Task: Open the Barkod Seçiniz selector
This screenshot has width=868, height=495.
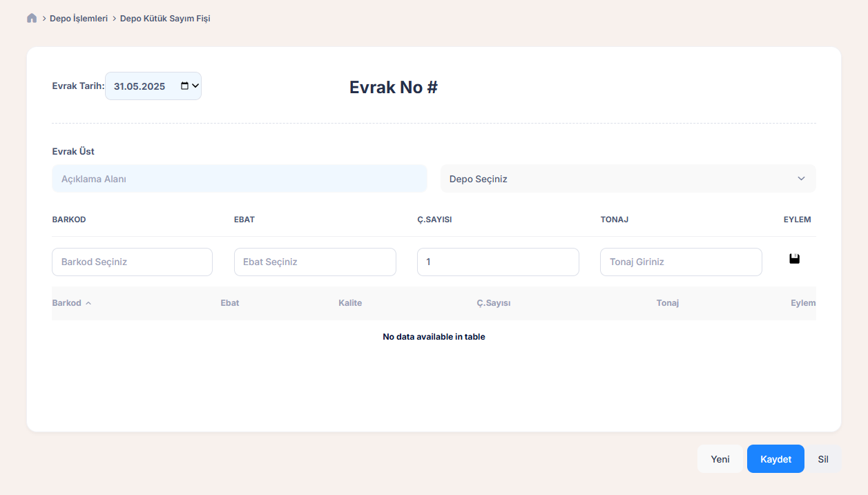Action: tap(132, 262)
